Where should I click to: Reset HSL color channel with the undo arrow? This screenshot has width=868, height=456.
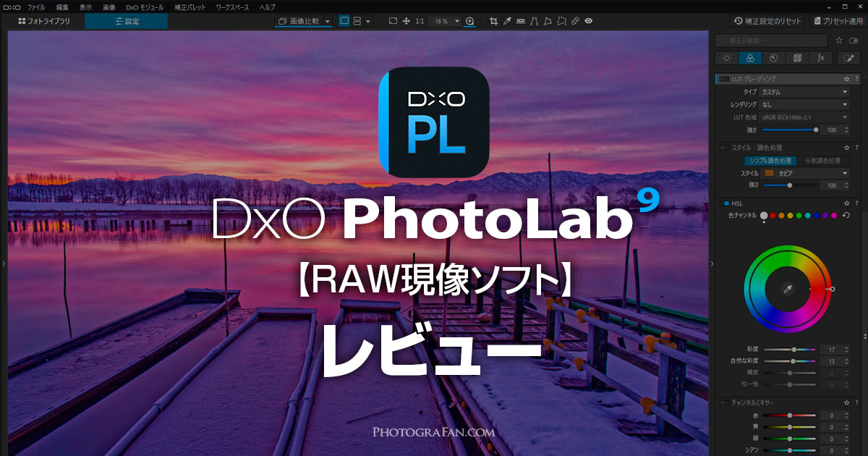click(x=846, y=216)
